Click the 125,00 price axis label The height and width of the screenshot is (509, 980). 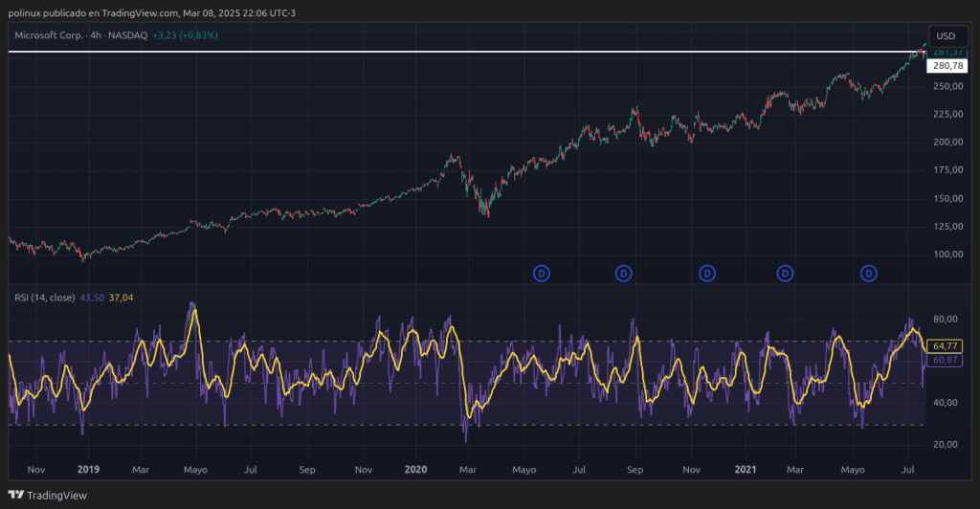click(948, 226)
